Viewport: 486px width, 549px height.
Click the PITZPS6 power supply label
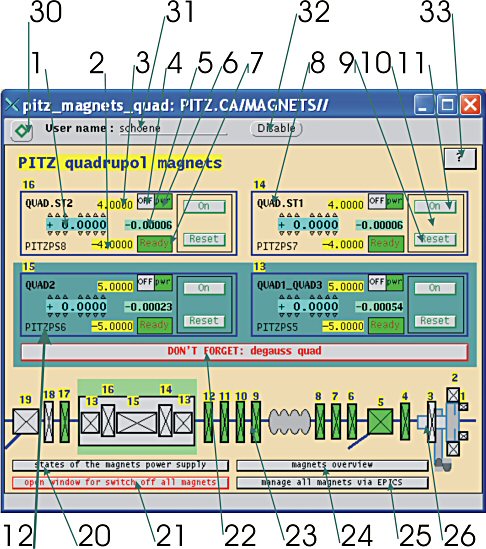pyautogui.click(x=46, y=327)
